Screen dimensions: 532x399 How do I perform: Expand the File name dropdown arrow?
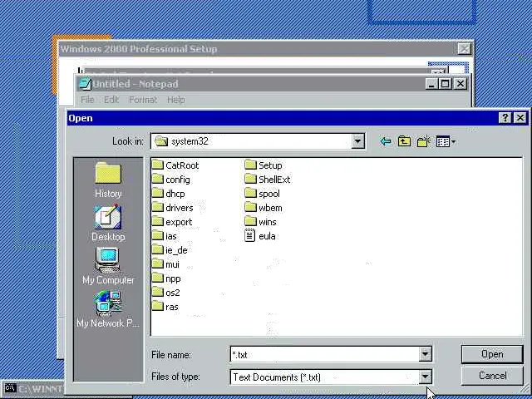coord(425,355)
